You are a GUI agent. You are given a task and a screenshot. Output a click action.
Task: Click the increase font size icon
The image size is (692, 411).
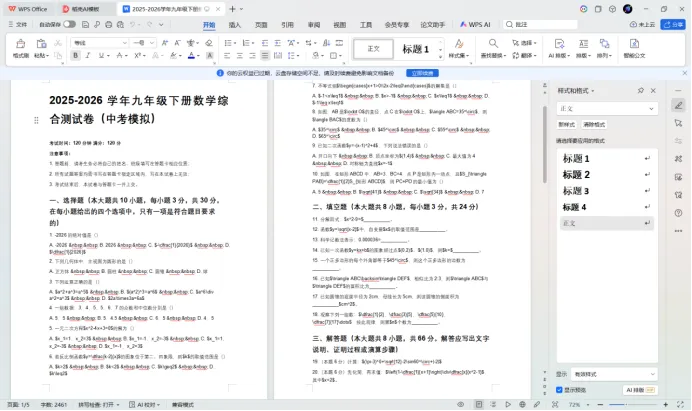(x=165, y=43)
